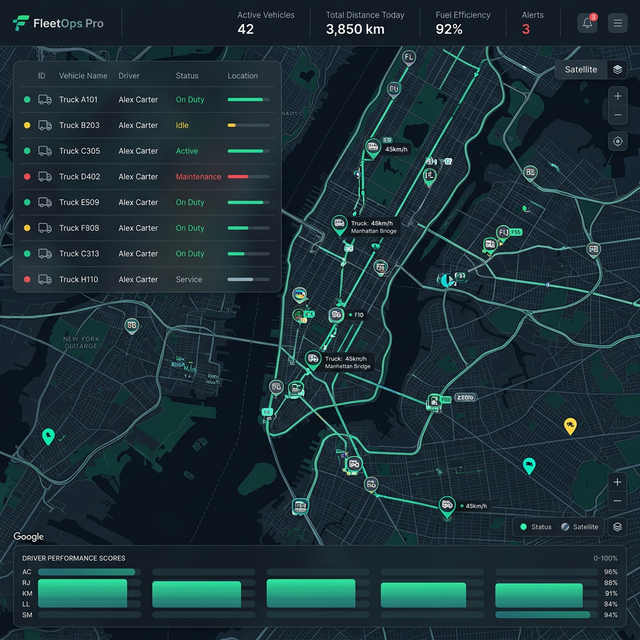The width and height of the screenshot is (640, 640).
Task: Toggle the Status option in map legend
Action: pos(535,527)
